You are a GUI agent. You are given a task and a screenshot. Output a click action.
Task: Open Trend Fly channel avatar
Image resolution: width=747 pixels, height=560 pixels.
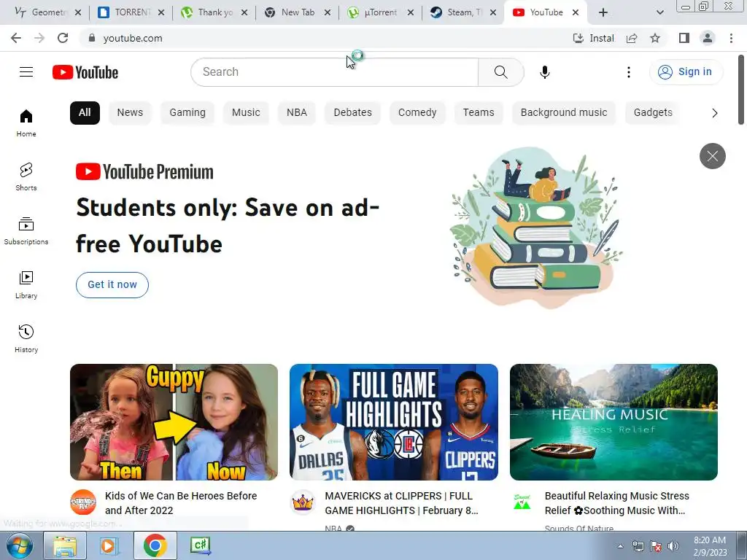[x=83, y=502]
